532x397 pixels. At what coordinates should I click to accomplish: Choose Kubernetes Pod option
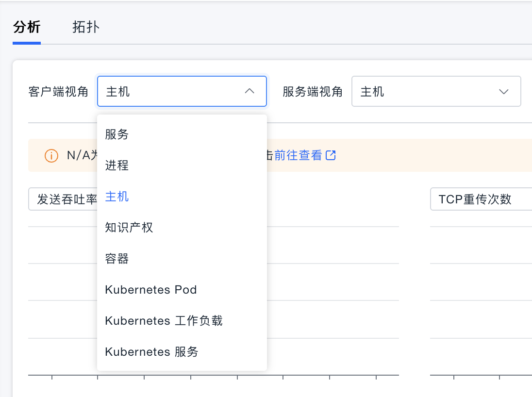[151, 290]
